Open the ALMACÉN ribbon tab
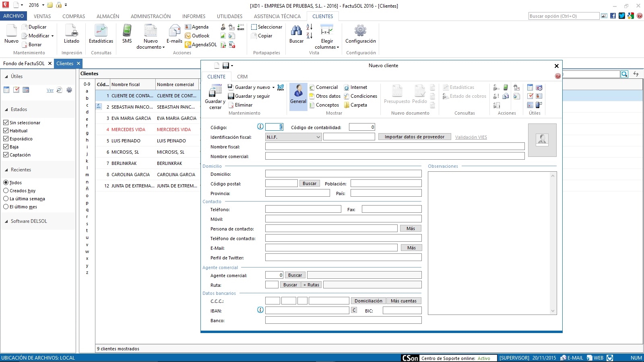The height and width of the screenshot is (362, 644). click(108, 16)
